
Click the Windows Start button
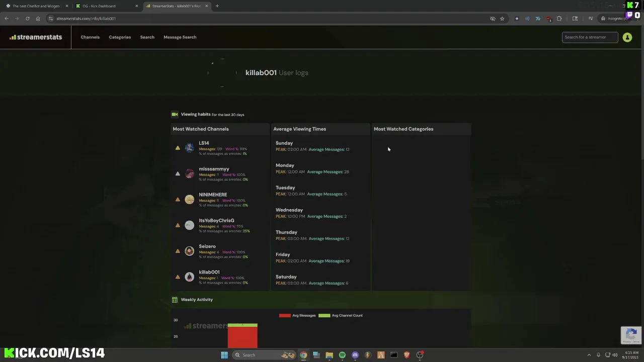click(224, 355)
